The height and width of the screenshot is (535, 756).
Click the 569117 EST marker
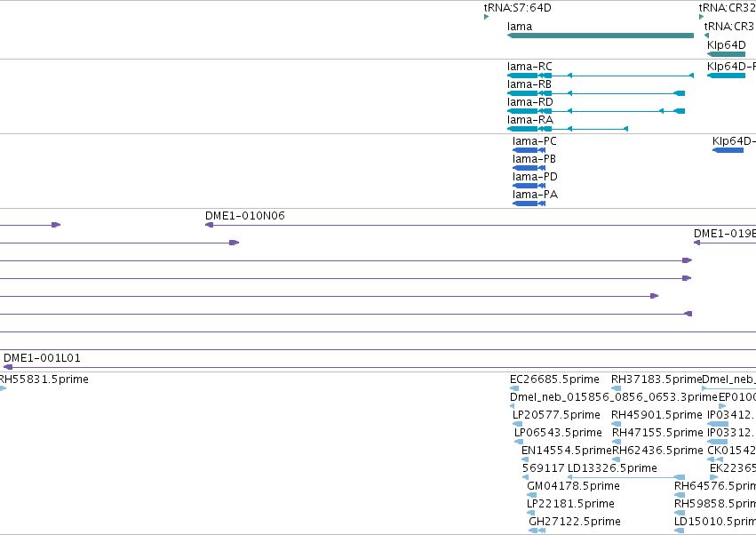pyautogui.click(x=526, y=478)
